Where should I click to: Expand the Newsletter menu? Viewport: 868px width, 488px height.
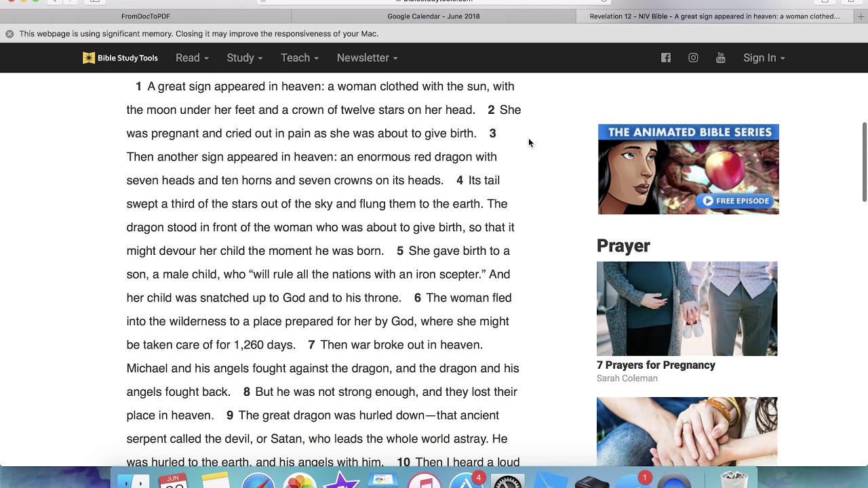(367, 58)
